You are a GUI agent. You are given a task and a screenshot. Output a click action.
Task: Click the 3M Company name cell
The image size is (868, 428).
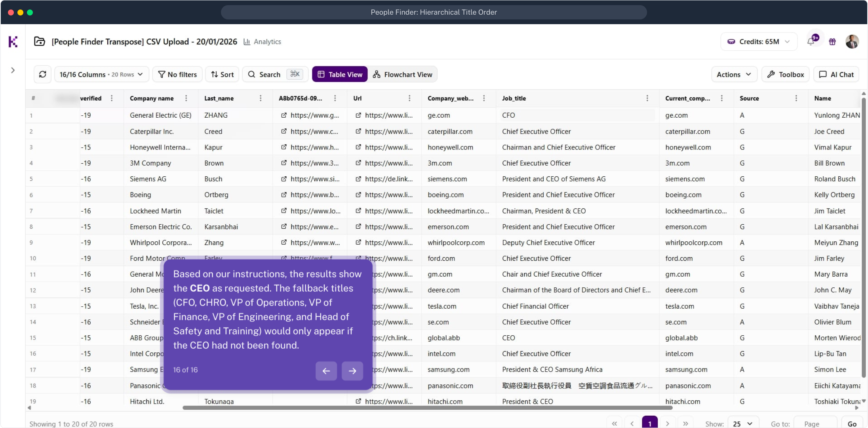pos(160,163)
